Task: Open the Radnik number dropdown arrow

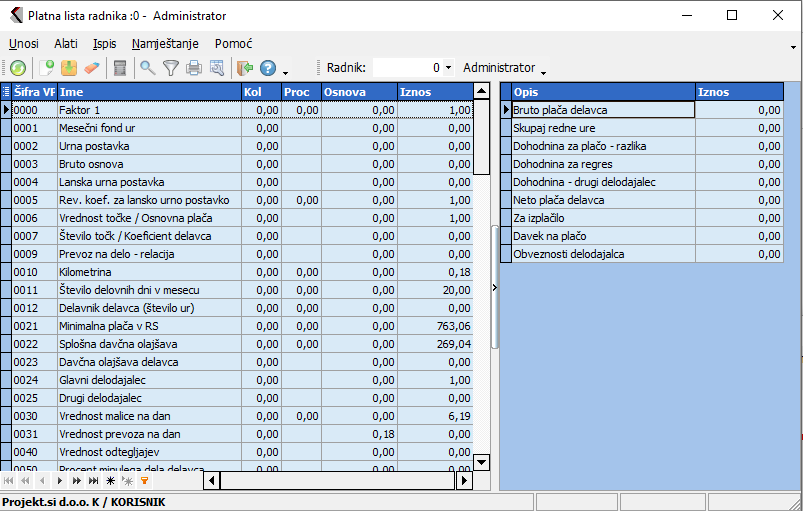Action: [448, 68]
